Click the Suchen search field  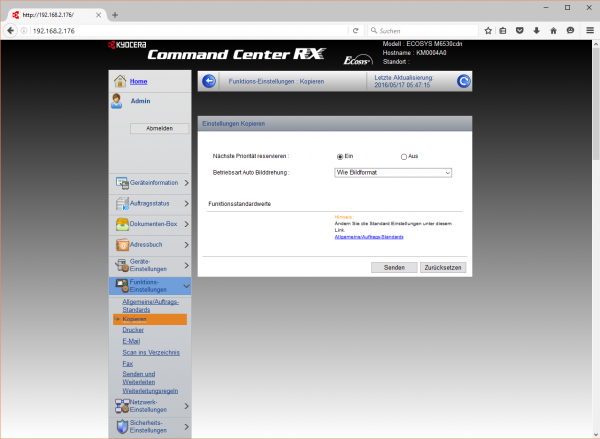tap(420, 31)
